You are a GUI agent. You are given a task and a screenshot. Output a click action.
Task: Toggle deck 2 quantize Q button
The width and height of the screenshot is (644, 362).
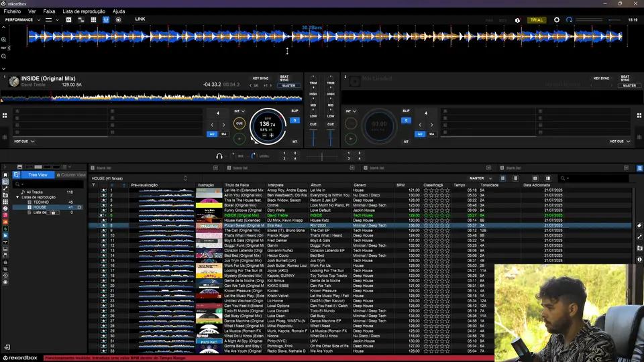tap(407, 120)
